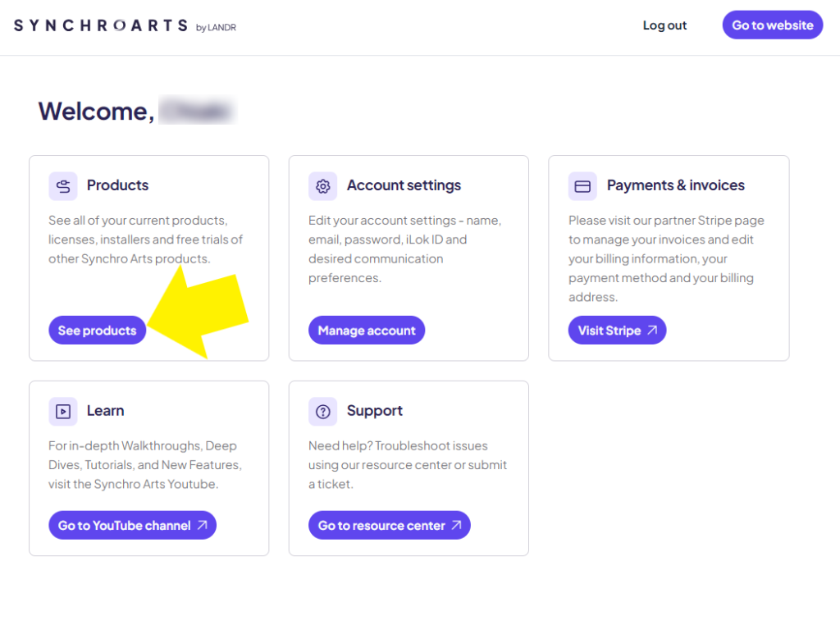Click the Support question mark icon

tap(322, 411)
